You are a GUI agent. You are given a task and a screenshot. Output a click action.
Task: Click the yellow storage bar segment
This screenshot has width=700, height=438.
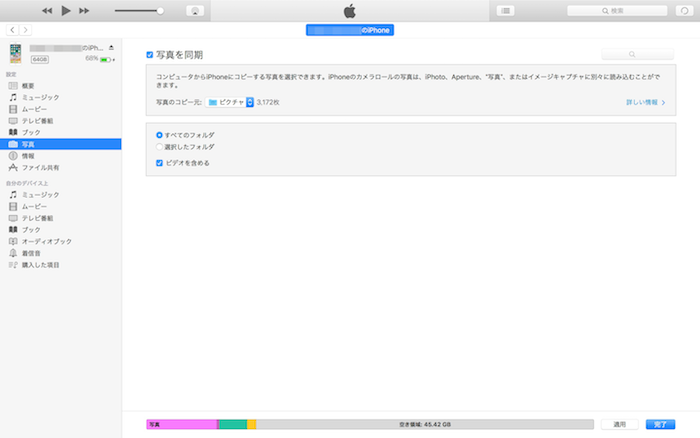251,424
